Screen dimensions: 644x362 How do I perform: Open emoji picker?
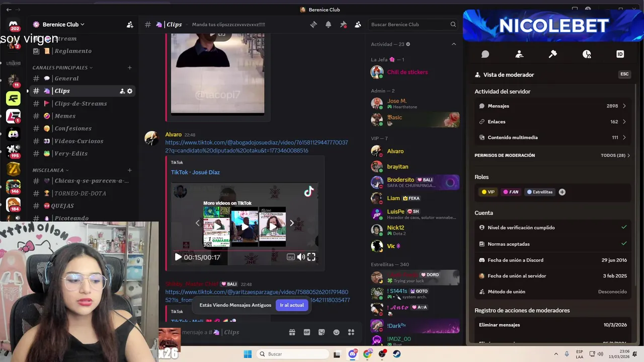pyautogui.click(x=337, y=332)
